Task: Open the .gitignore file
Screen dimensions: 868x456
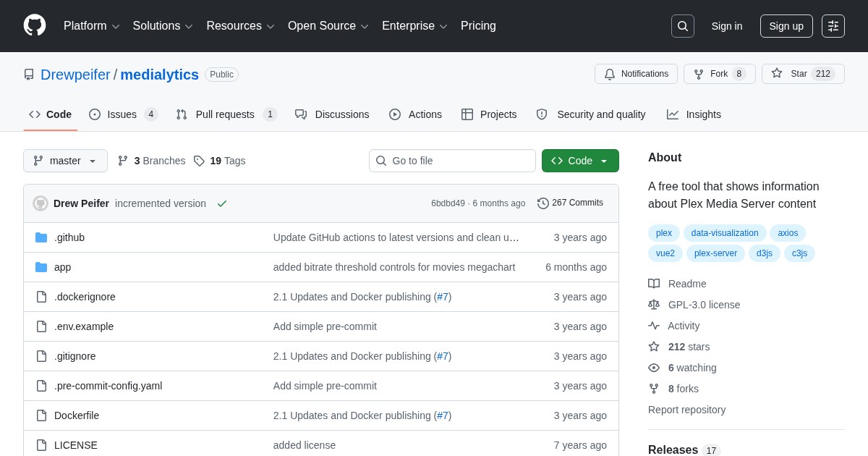Action: tap(75, 356)
